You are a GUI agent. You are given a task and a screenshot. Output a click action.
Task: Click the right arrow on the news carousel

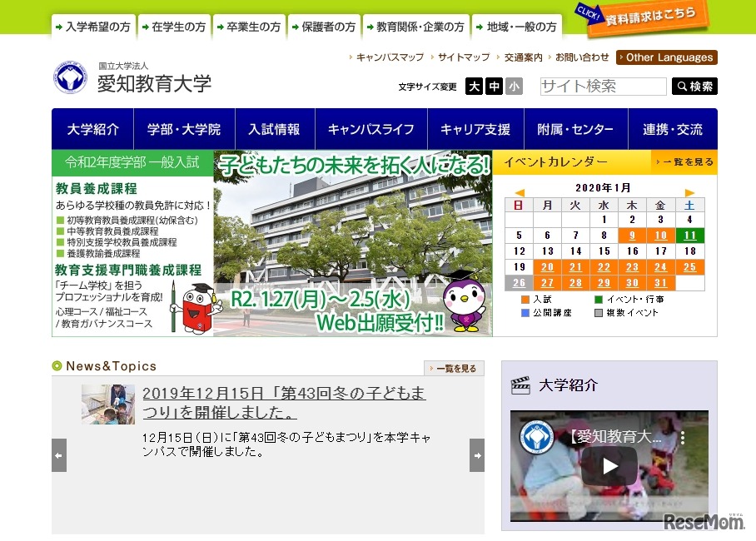(476, 456)
